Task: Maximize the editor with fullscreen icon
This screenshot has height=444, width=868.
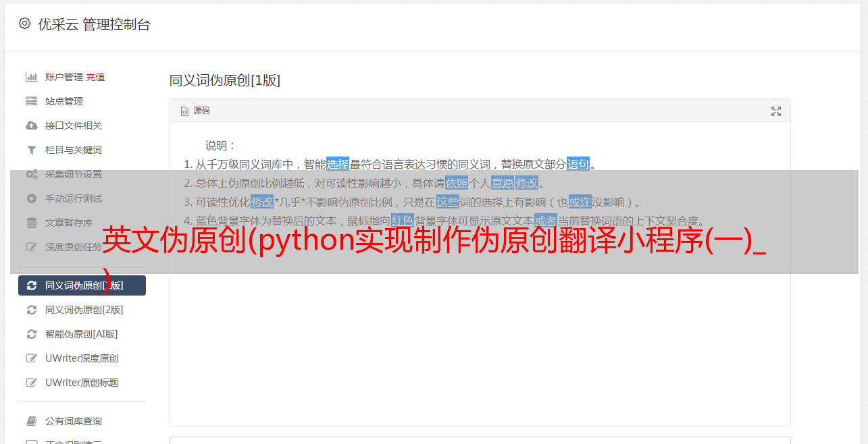Action: [x=776, y=111]
